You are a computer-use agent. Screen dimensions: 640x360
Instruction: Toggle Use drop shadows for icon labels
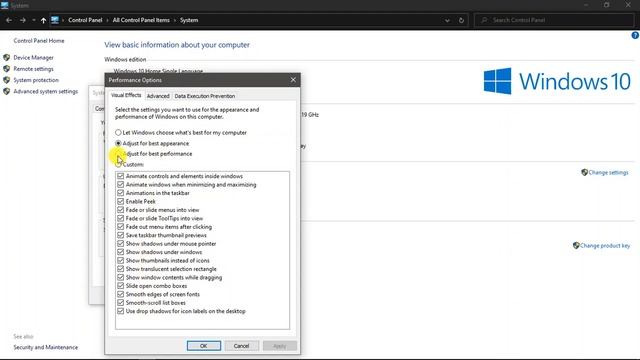120,311
